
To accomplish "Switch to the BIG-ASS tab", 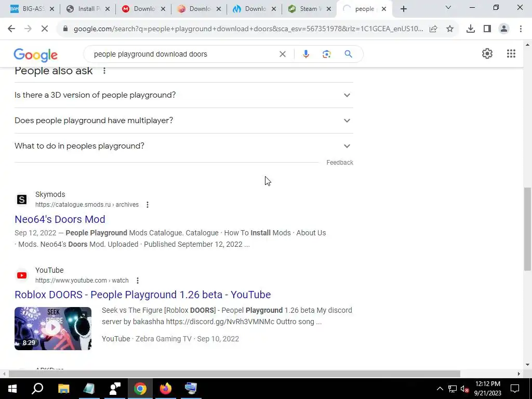I will (x=28, y=9).
